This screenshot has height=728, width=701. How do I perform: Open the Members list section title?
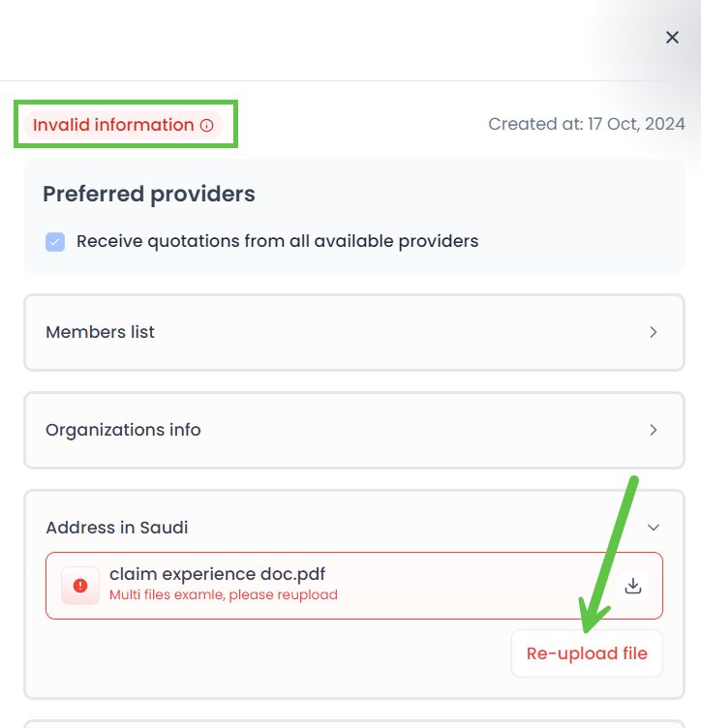(101, 332)
